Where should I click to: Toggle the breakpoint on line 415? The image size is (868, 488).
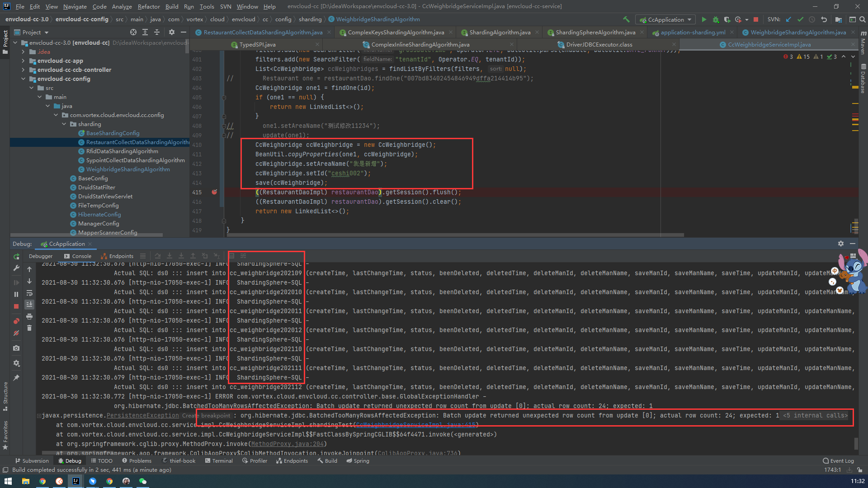pyautogui.click(x=214, y=192)
